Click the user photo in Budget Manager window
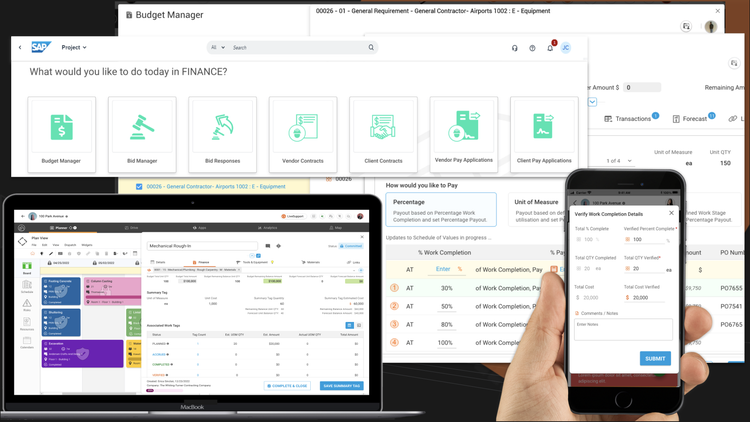Screen dimensions: 750x422 point(711,26)
